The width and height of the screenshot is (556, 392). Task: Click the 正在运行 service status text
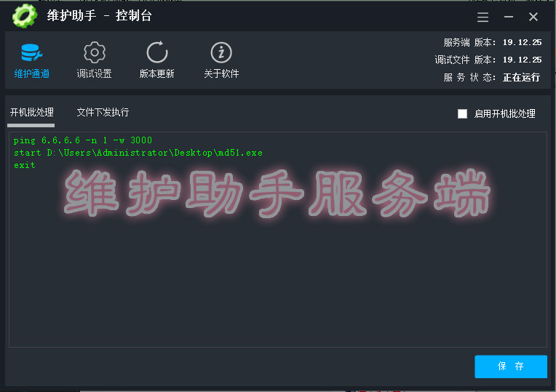521,77
